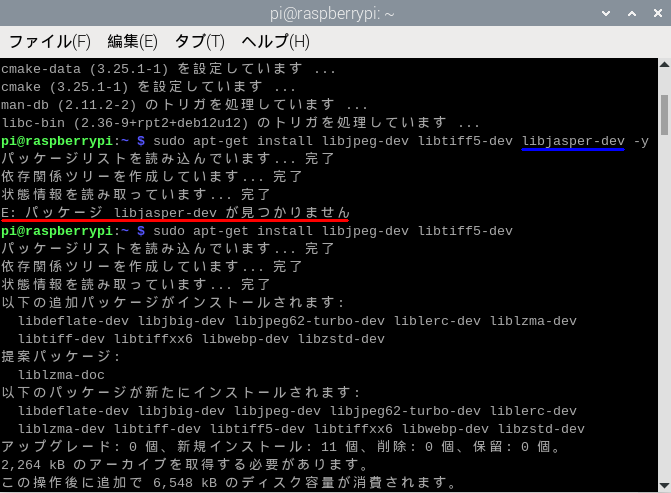Close the pi@raspberrypi terminal window
Screen dimensions: 671x493
pos(658,13)
